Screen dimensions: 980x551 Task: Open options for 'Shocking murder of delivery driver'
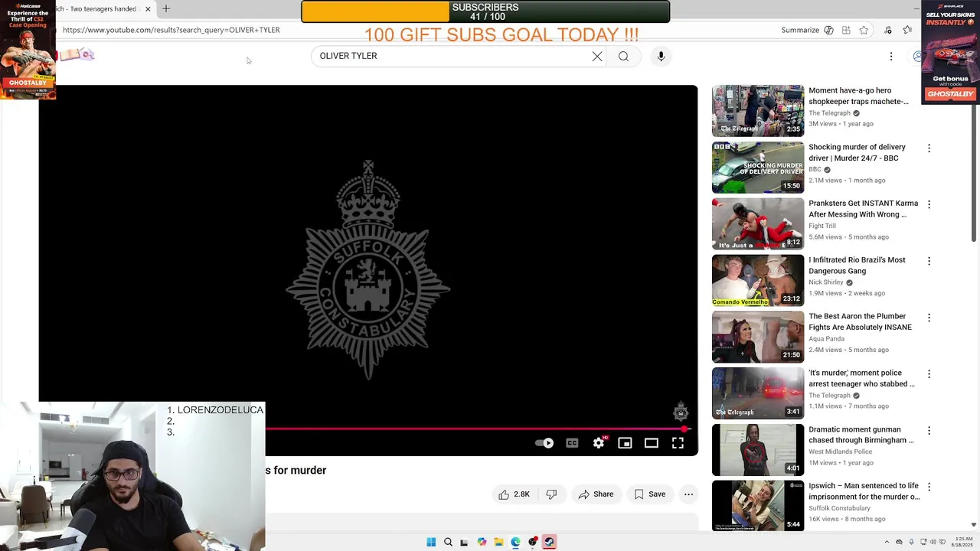coord(929,148)
